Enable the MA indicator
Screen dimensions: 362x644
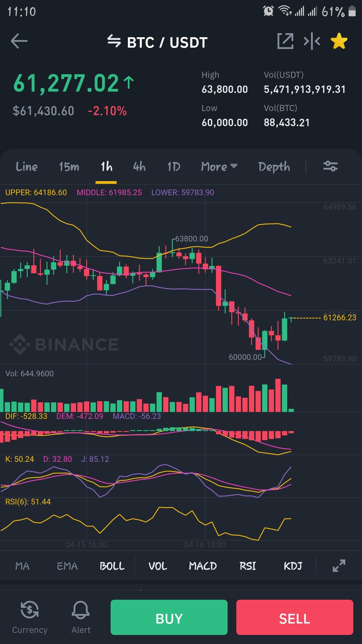(x=22, y=566)
